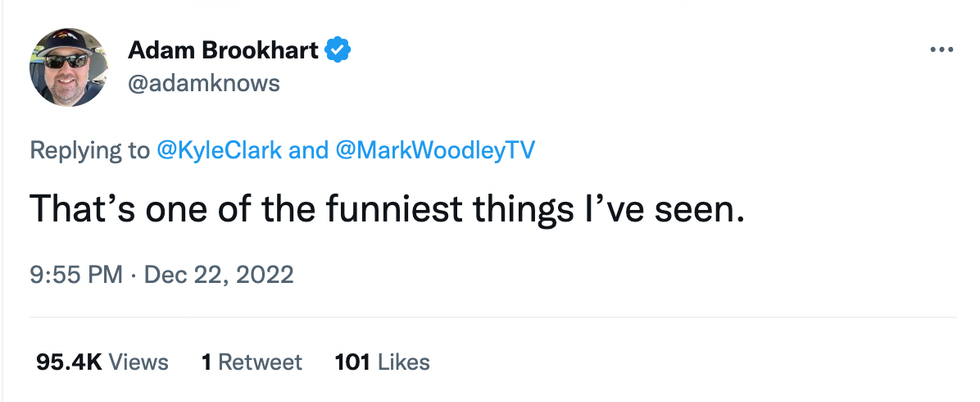Open the more options three-dot menu
980x402 pixels.
click(x=941, y=49)
